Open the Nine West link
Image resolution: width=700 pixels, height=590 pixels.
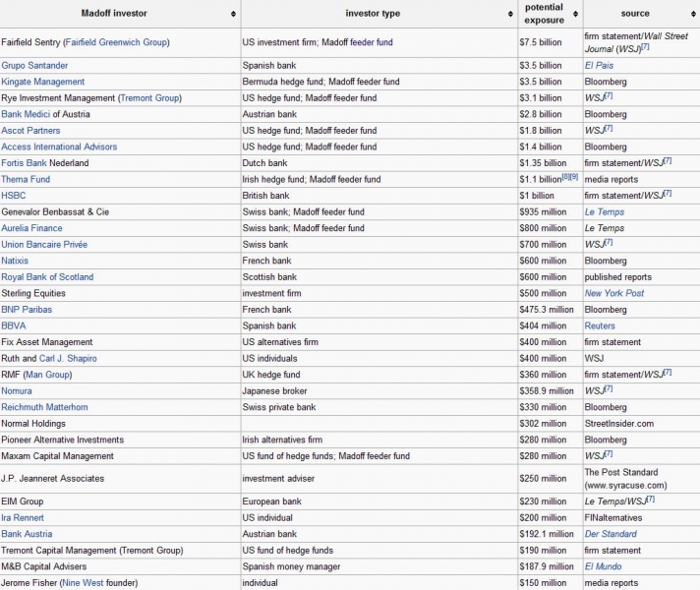83,583
